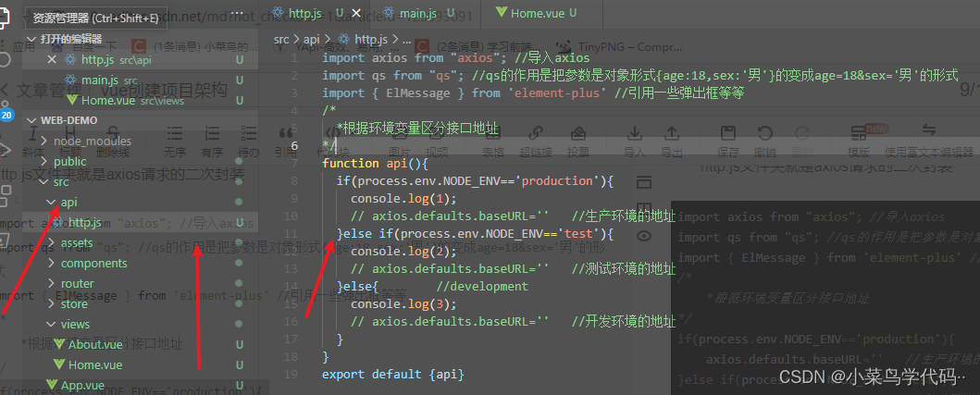Open templates via 模版 icon
Viewport: 980px width, 395px height.
pyautogui.click(x=859, y=133)
